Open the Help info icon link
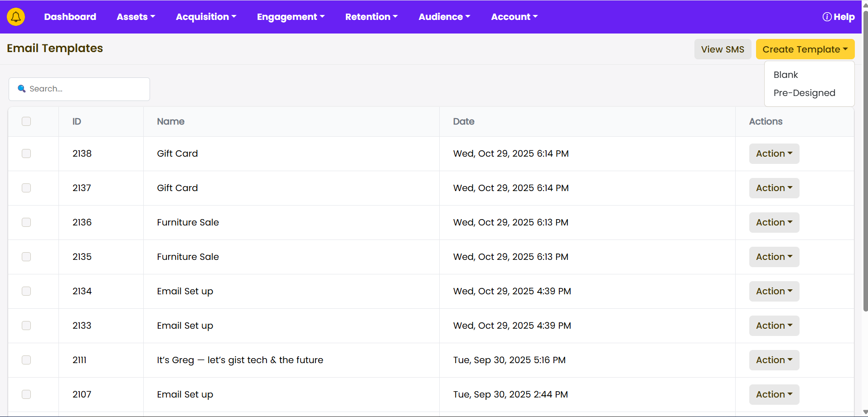Image resolution: width=868 pixels, height=417 pixels. pos(838,17)
